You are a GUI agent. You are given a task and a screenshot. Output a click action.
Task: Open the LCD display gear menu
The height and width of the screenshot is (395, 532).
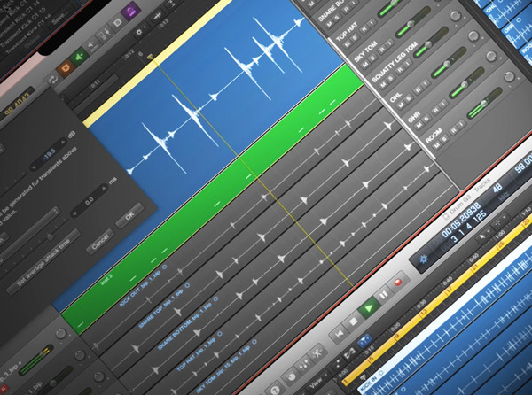click(423, 259)
